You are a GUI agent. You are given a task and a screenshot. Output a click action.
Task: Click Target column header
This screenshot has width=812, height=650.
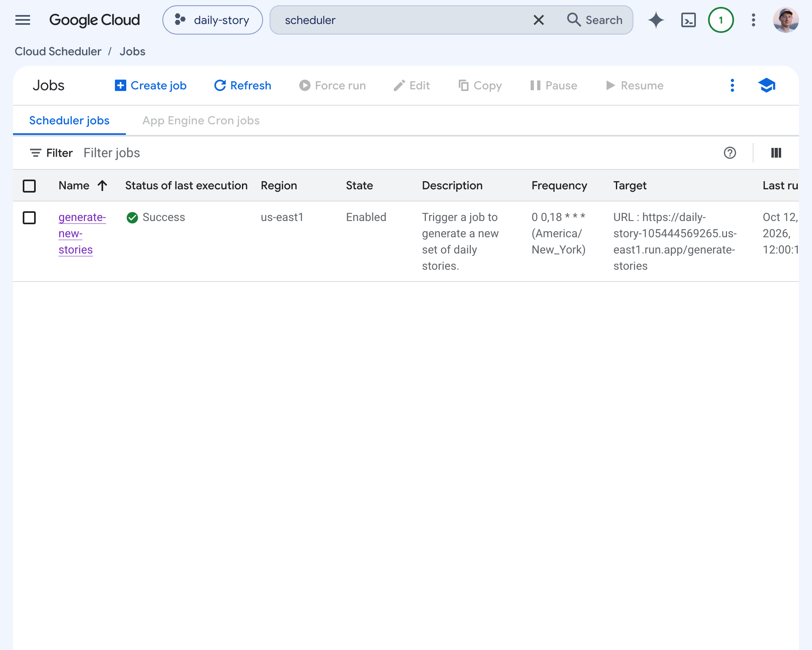[630, 186]
